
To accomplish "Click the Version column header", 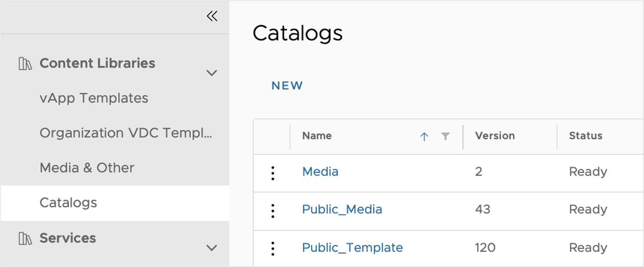I will [495, 136].
